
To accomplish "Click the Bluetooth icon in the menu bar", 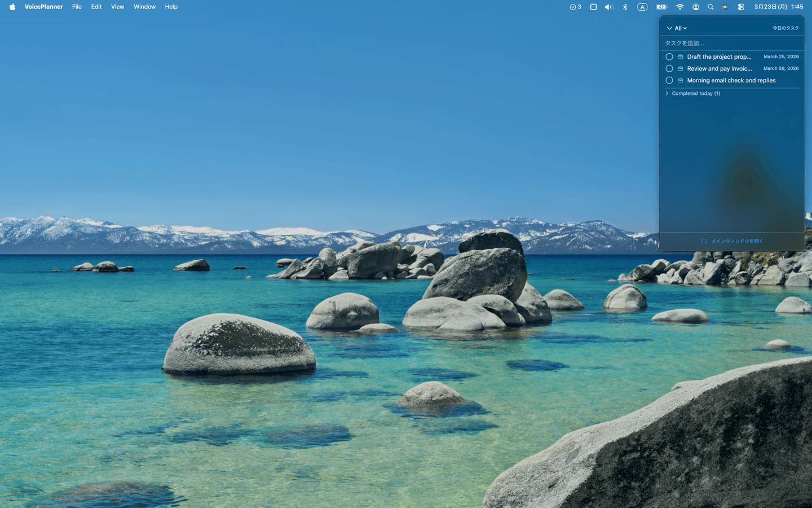I will pyautogui.click(x=625, y=7).
